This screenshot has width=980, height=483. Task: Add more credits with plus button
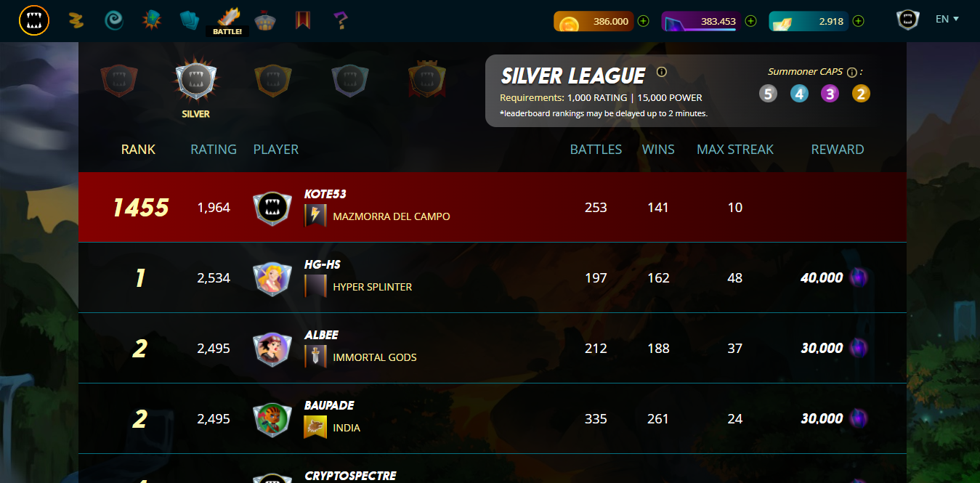[x=643, y=21]
